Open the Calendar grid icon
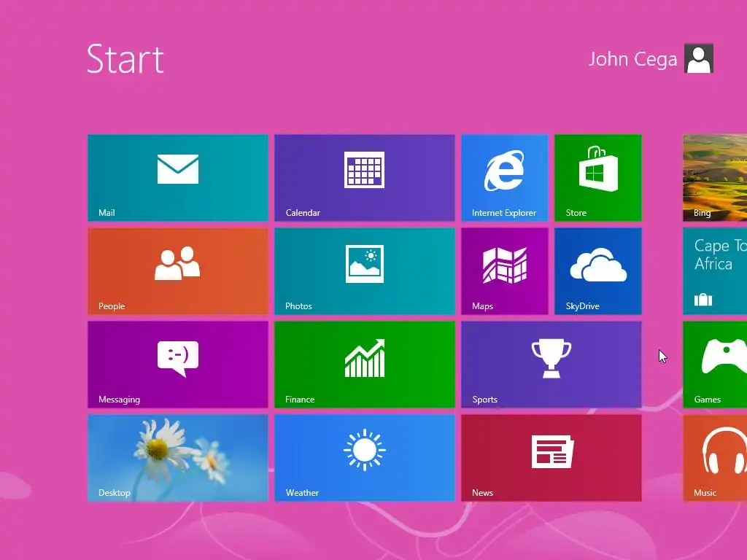The image size is (747, 560). click(x=365, y=169)
